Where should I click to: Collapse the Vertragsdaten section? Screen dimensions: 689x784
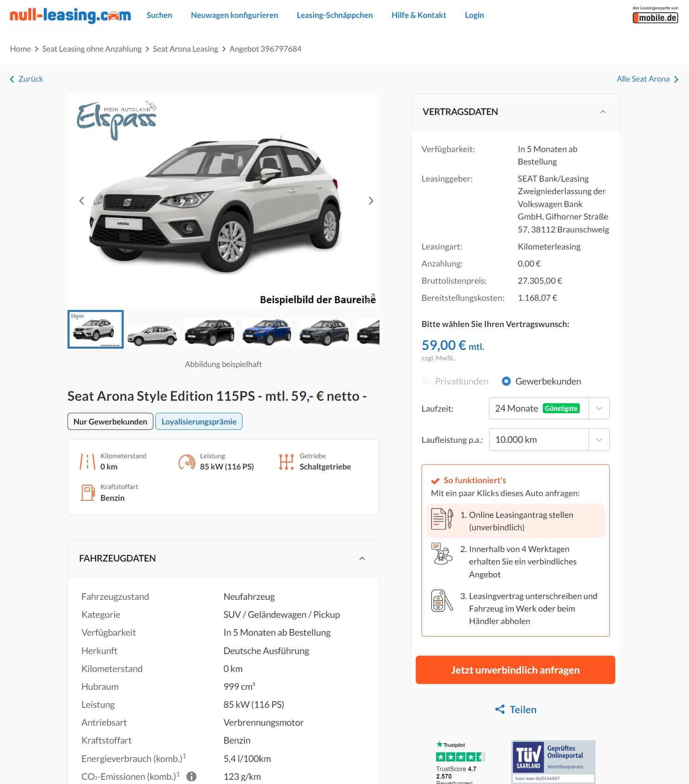[x=603, y=112]
